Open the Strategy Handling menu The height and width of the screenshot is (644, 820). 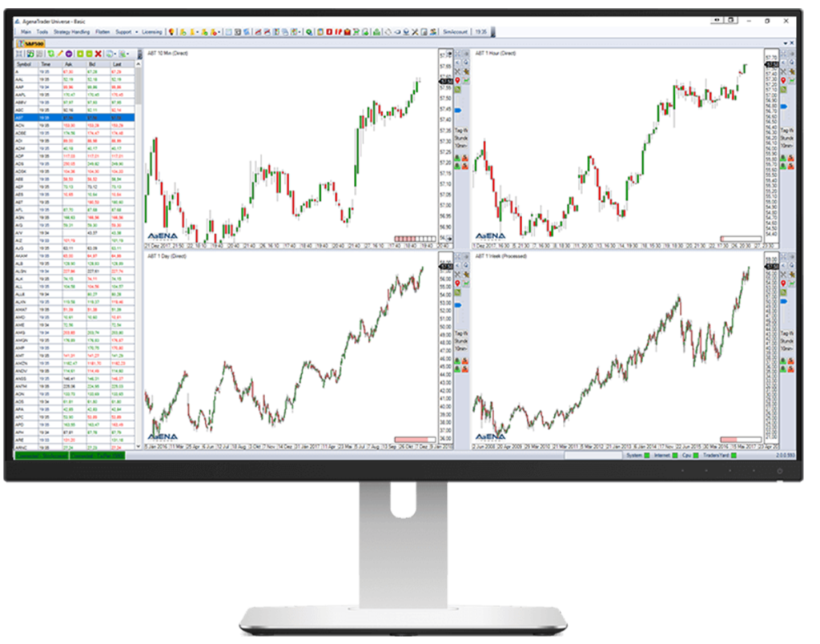click(x=71, y=32)
